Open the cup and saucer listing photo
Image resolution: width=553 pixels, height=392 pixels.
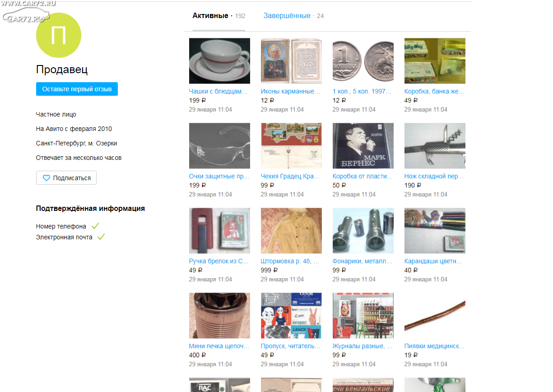click(x=219, y=61)
